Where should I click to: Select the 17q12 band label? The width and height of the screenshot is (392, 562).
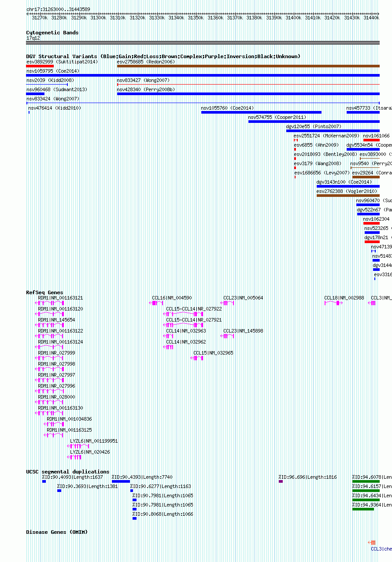33,38
